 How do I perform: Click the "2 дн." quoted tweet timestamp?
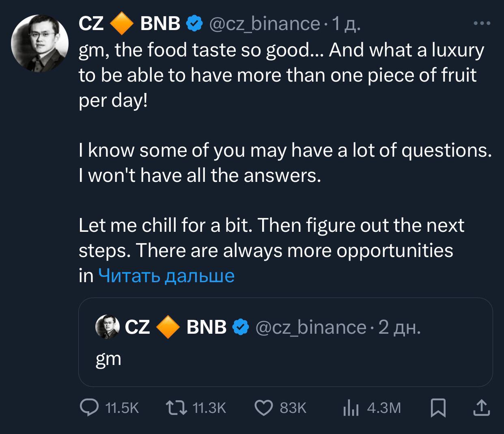(399, 327)
